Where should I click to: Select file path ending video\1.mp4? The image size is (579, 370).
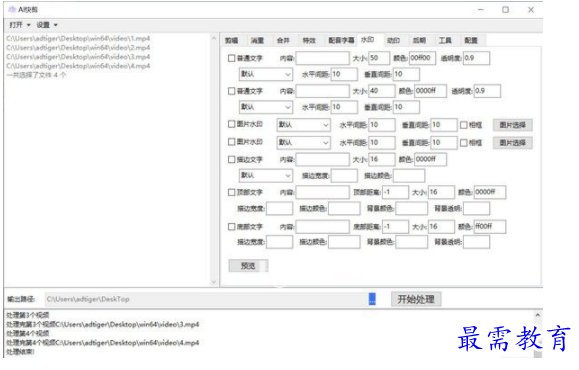78,38
